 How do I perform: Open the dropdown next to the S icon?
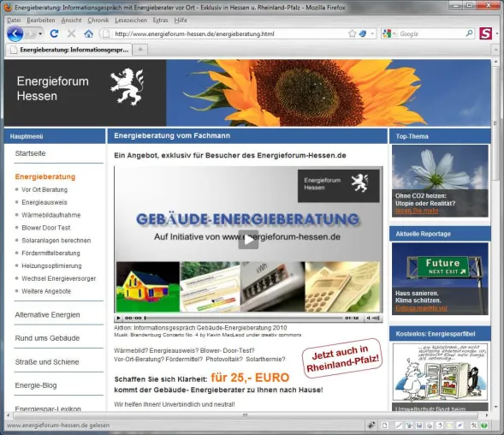click(496, 33)
